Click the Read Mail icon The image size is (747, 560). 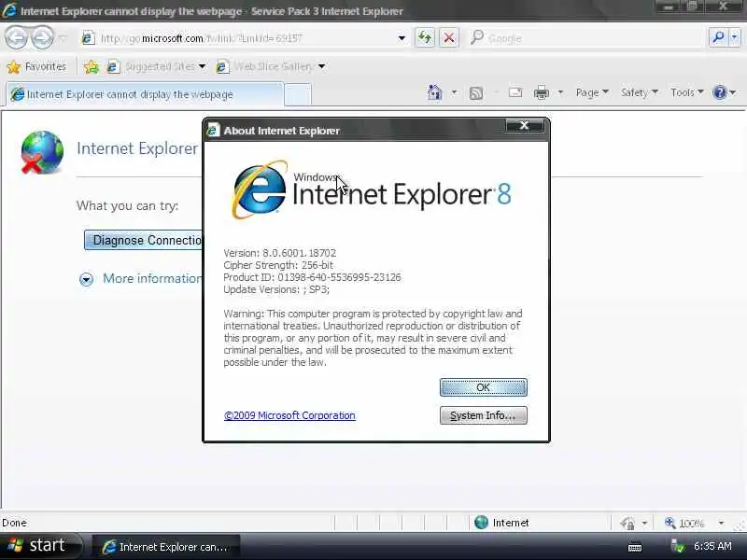(x=515, y=92)
